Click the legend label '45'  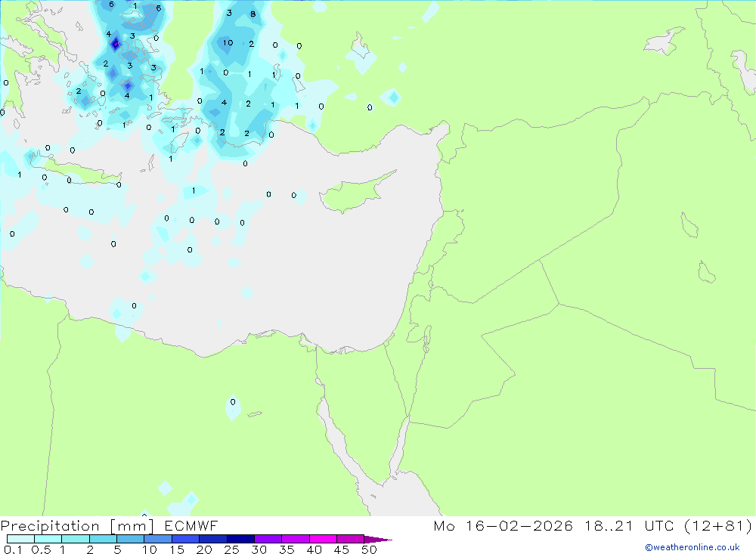click(x=342, y=549)
